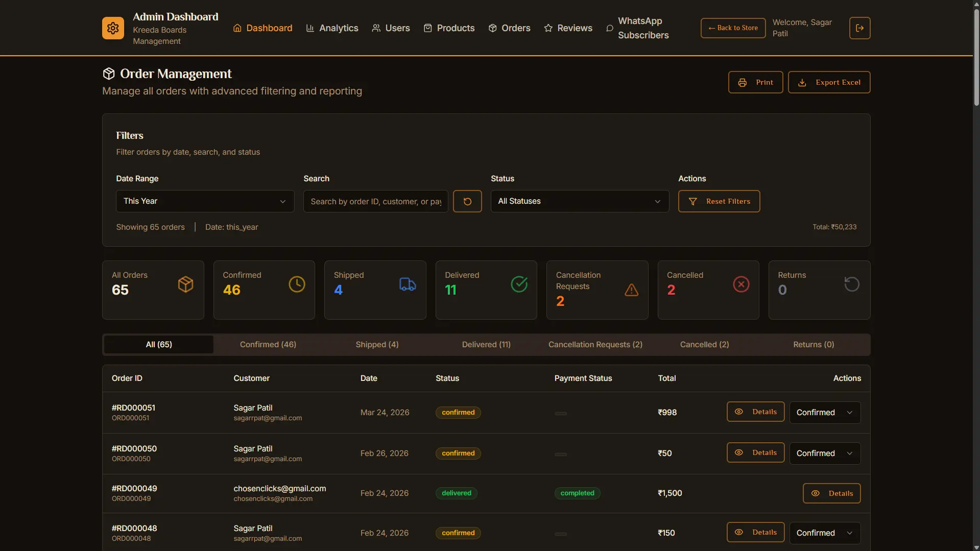Click the gear logo next to Admin Dashboard

pyautogui.click(x=113, y=28)
